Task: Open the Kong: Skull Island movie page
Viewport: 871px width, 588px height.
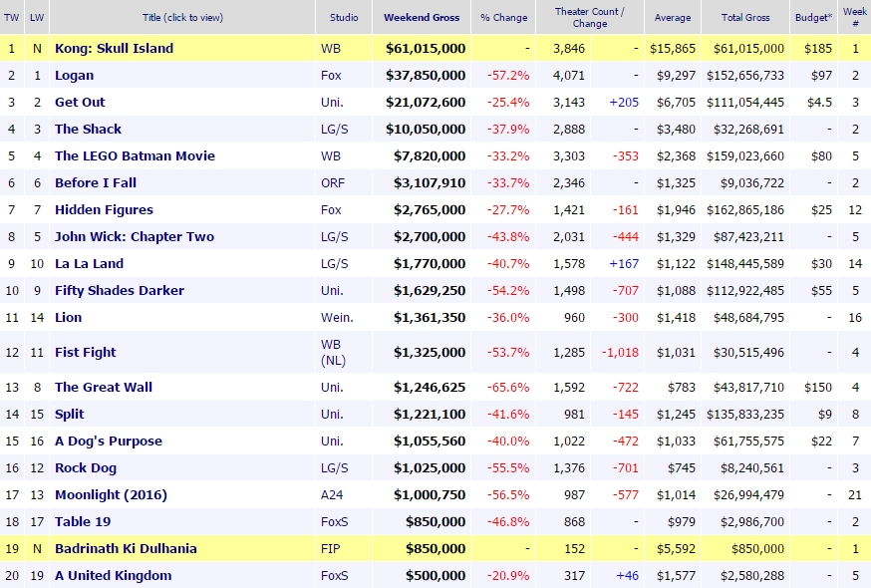Action: click(114, 49)
